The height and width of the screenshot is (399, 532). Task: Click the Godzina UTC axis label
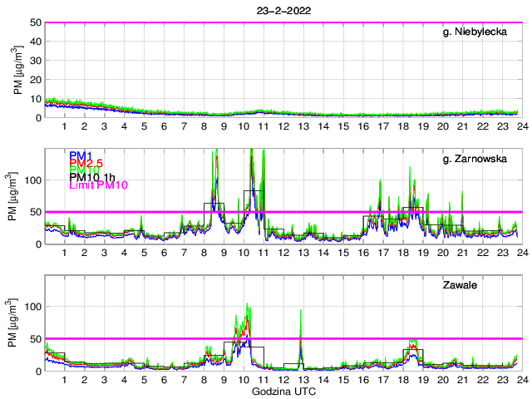tap(281, 391)
